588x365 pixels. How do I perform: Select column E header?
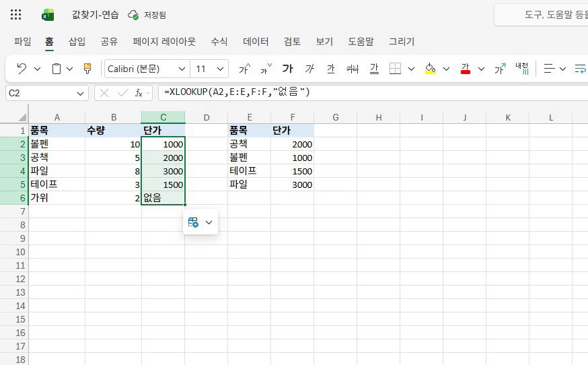[250, 117]
